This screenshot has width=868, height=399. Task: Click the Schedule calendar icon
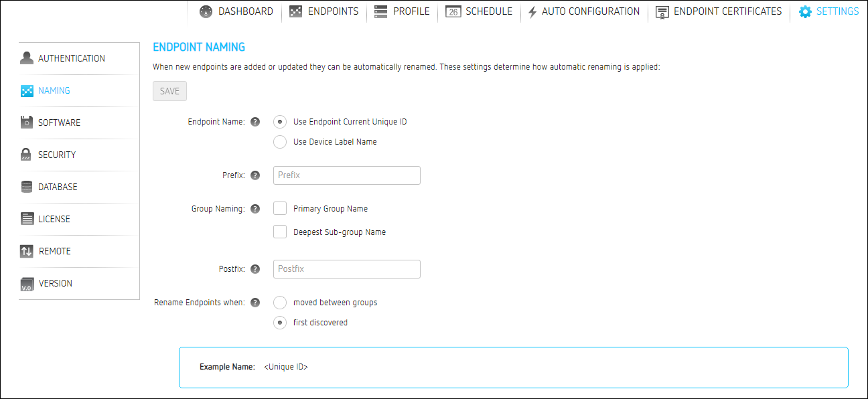(x=453, y=11)
